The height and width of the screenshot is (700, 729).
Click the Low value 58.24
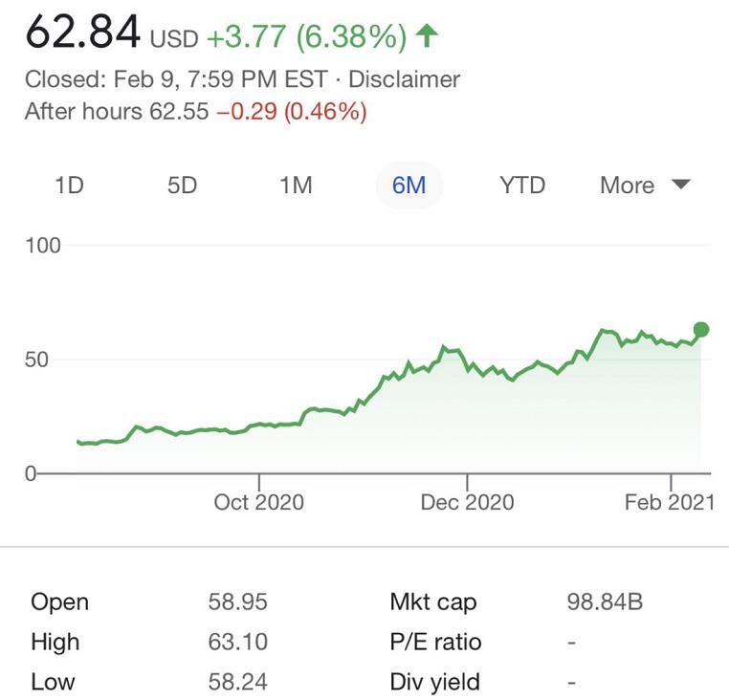pos(237,682)
